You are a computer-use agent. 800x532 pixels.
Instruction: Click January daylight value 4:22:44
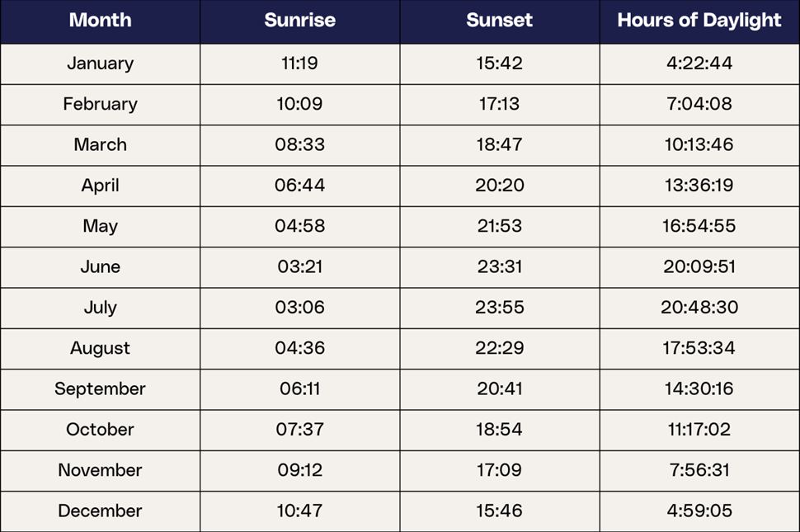[699, 64]
